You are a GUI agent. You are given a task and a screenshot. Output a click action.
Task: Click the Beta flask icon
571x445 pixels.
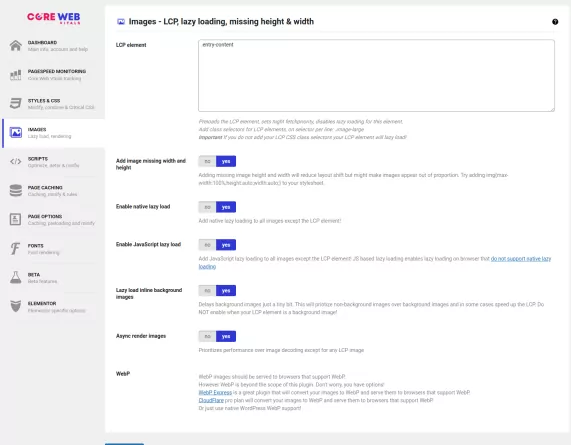point(16,277)
